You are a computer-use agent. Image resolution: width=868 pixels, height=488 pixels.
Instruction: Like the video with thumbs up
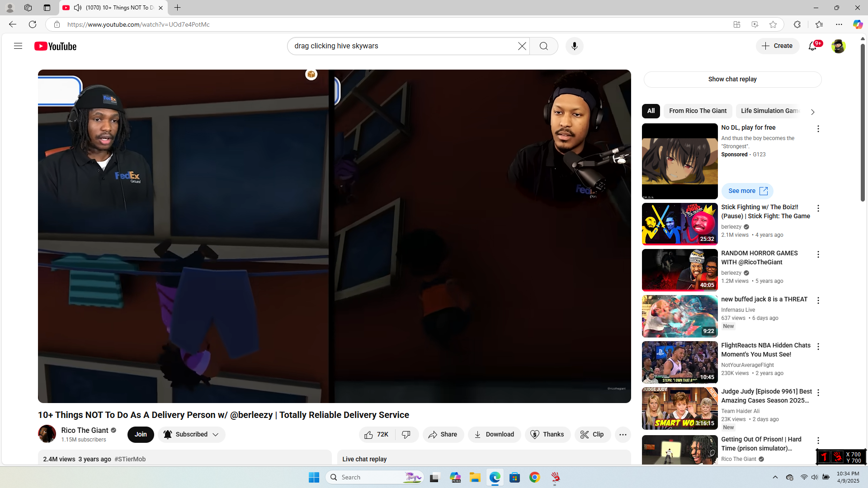pos(377,435)
